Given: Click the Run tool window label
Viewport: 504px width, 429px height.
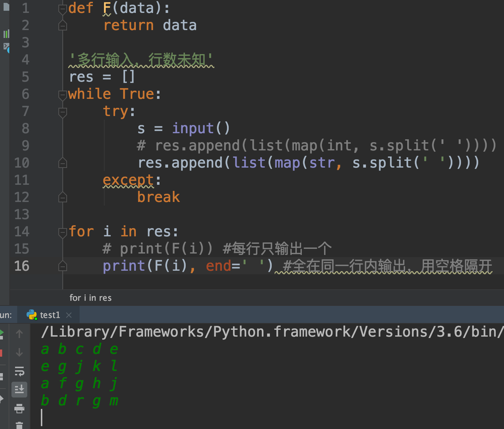Looking at the screenshot, I should 5,315.
